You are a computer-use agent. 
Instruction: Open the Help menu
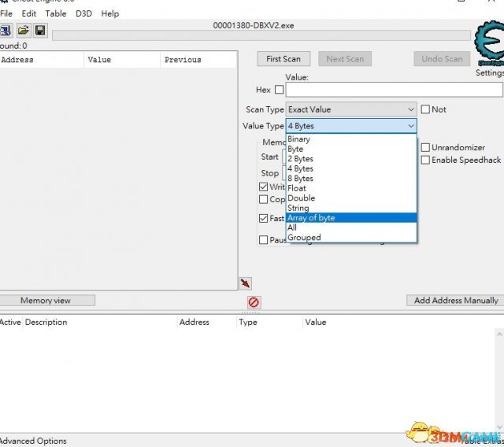(x=110, y=13)
